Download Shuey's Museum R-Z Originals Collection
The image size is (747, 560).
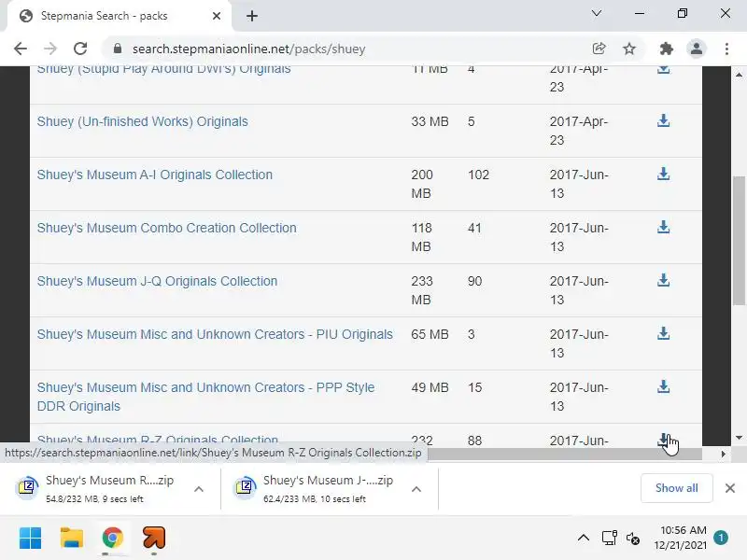click(663, 441)
